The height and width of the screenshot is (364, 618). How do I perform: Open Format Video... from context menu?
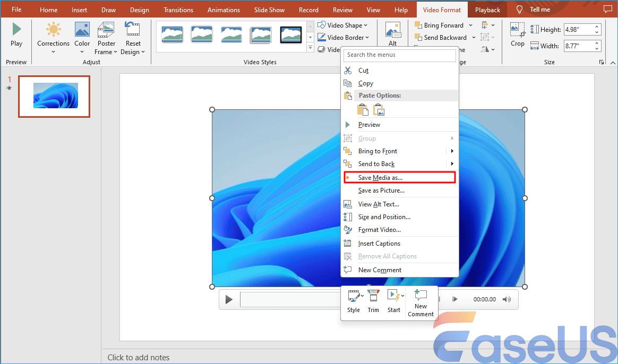400,230
